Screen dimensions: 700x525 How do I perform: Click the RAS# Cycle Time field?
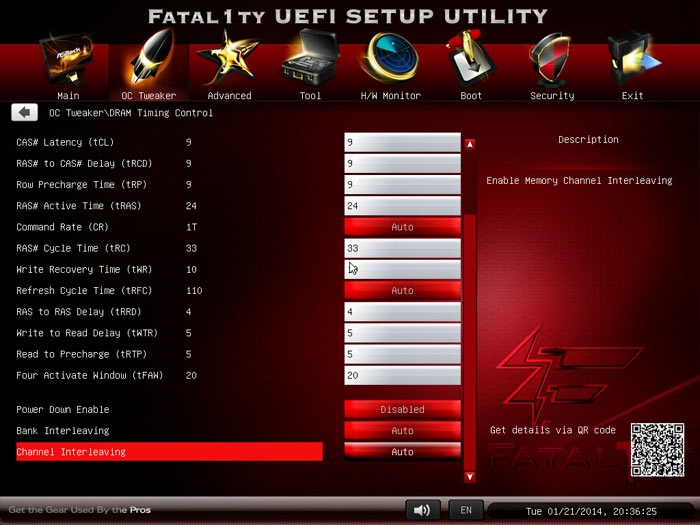tap(402, 248)
